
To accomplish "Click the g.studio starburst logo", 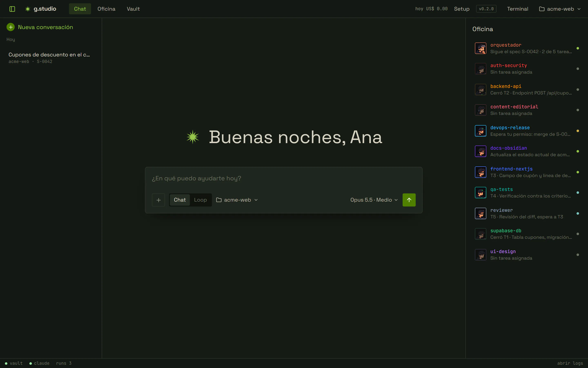I will 28,9.
